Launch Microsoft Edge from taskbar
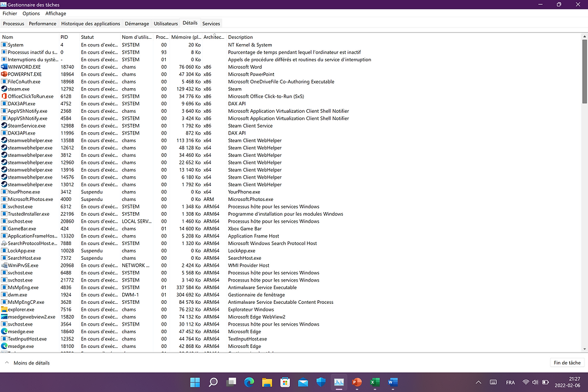 pyautogui.click(x=249, y=382)
